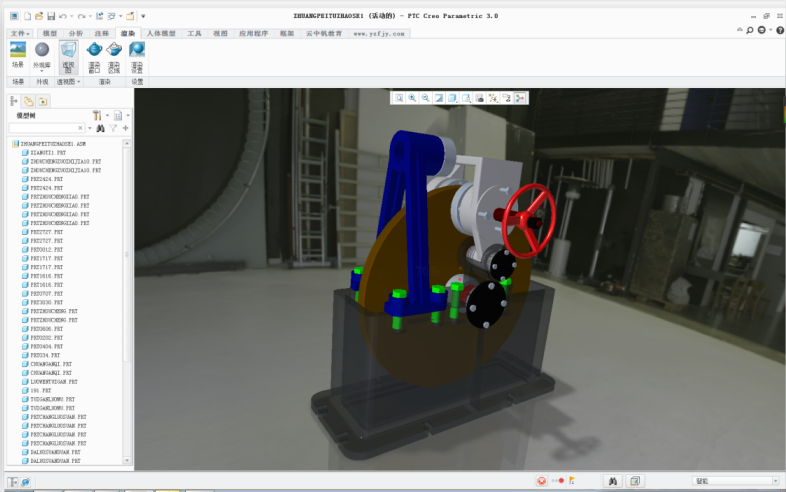
Task: Click the binoculars find icon in model tree
Action: click(x=100, y=128)
